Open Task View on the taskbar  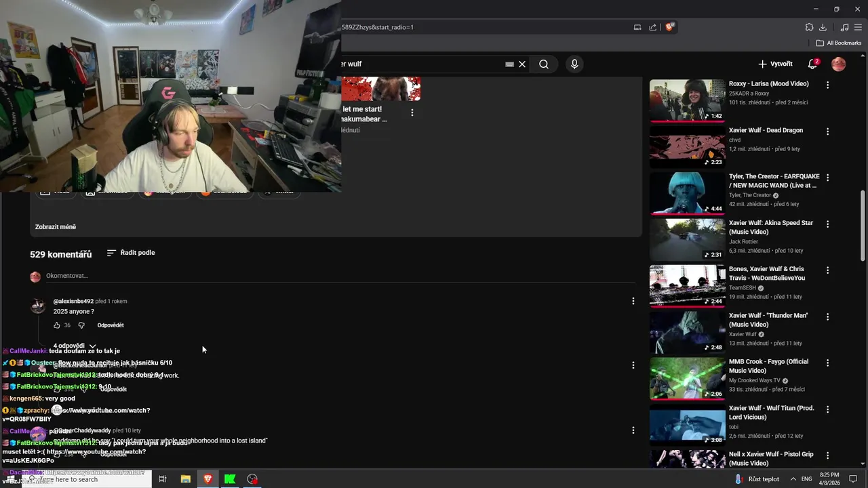(x=163, y=479)
